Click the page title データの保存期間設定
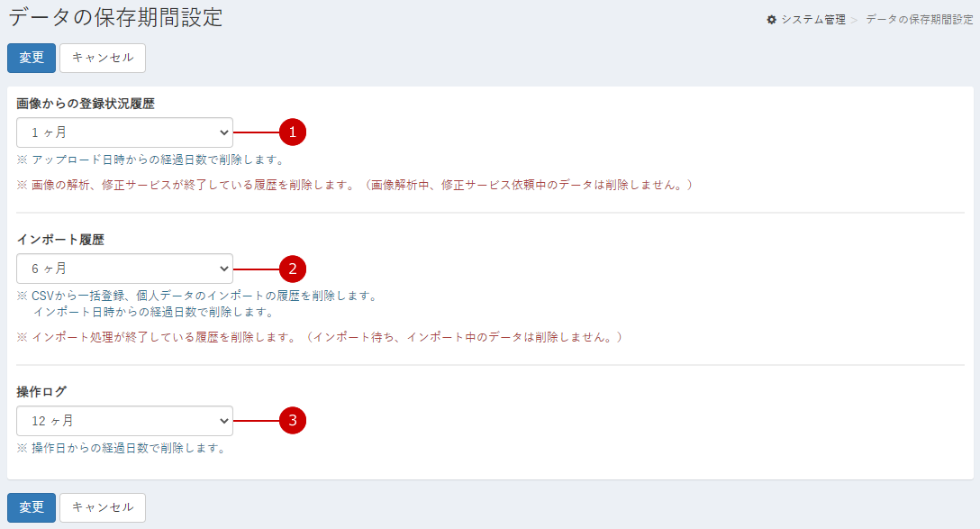 click(115, 17)
